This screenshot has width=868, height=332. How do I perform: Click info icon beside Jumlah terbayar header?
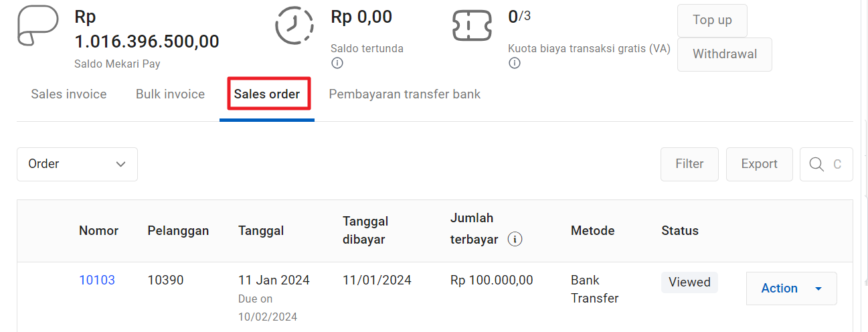[515, 239]
